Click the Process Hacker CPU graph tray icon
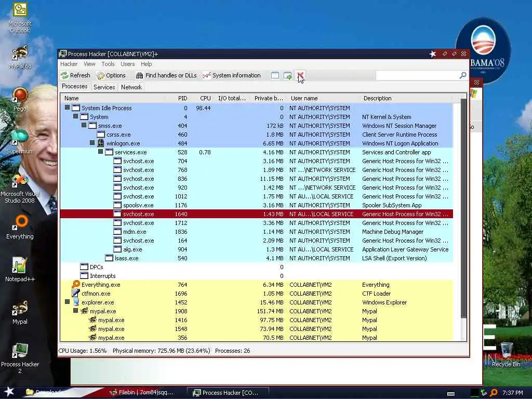 [475, 393]
